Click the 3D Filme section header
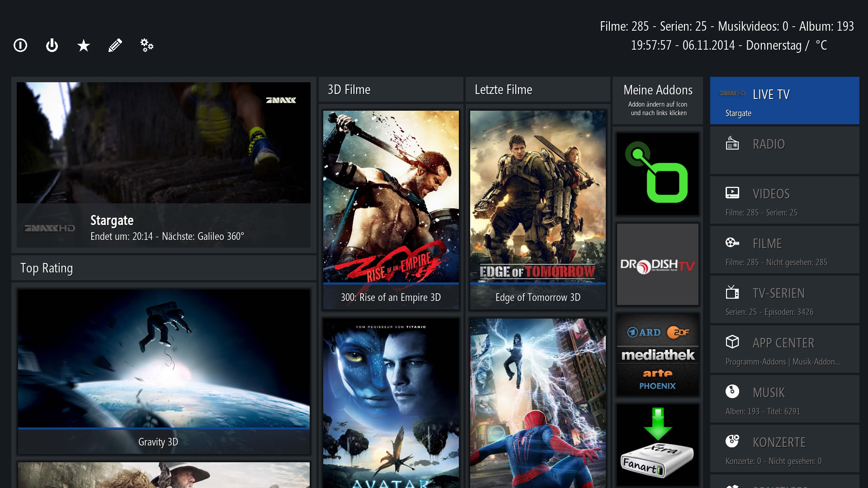This screenshot has height=488, width=868. tap(391, 89)
